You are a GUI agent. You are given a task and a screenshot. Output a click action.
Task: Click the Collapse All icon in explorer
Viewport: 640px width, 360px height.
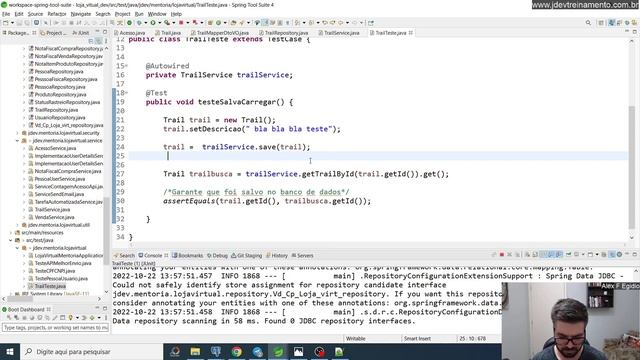pos(91,41)
